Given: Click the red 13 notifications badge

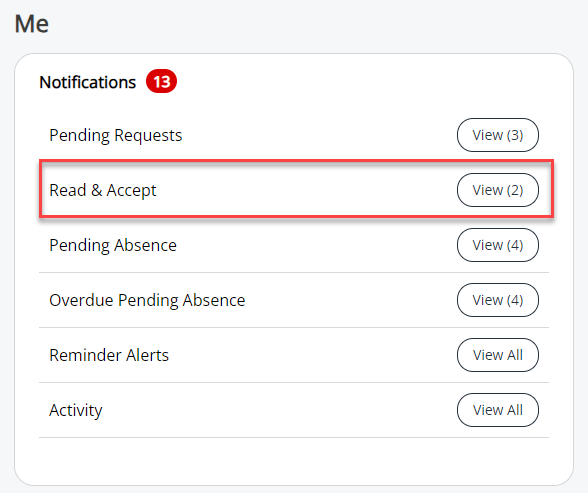Looking at the screenshot, I should [x=161, y=81].
